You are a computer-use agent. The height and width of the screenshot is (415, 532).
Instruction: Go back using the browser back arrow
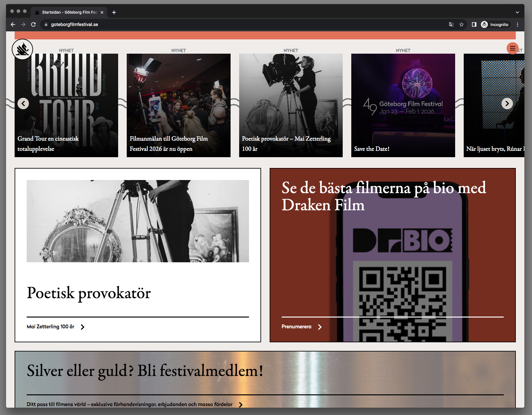[x=13, y=24]
